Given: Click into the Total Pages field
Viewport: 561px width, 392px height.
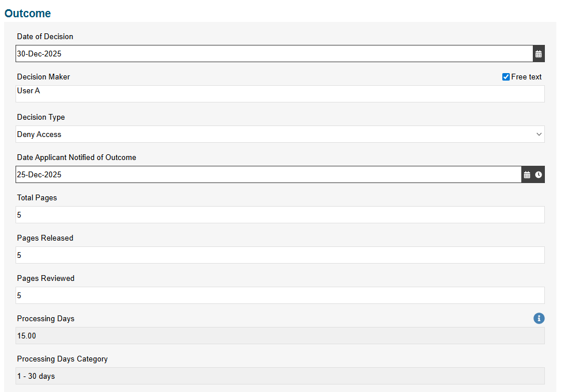Looking at the screenshot, I should pyautogui.click(x=280, y=215).
